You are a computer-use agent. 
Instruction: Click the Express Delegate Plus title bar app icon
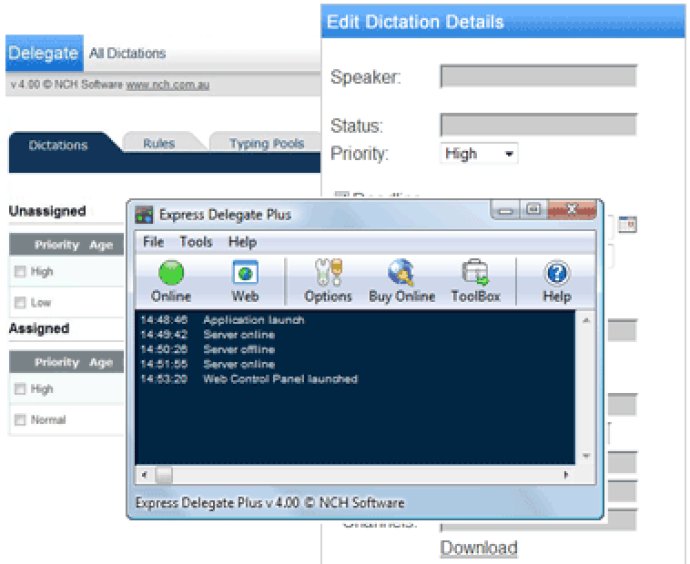tap(144, 215)
